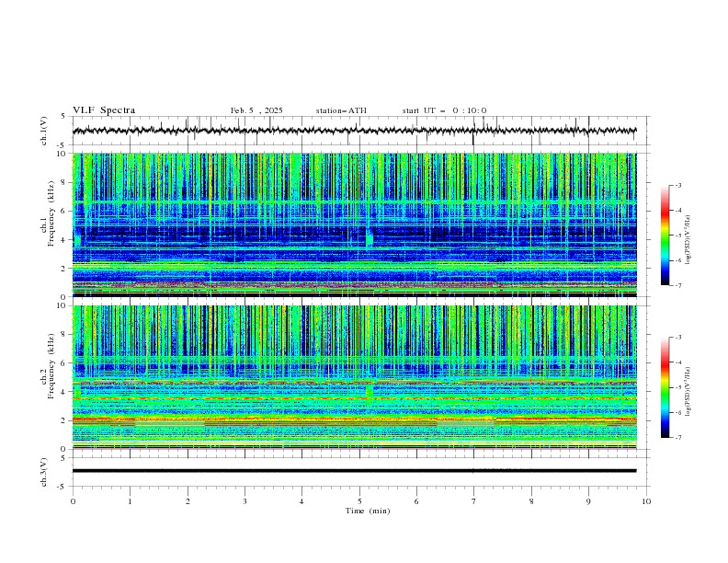Click the time axis tick label "7"

click(474, 501)
